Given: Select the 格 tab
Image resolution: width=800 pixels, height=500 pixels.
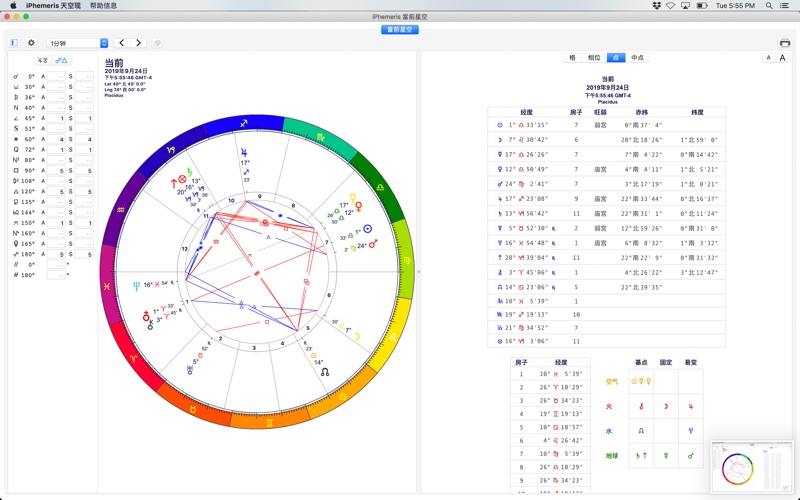Looking at the screenshot, I should pyautogui.click(x=573, y=58).
